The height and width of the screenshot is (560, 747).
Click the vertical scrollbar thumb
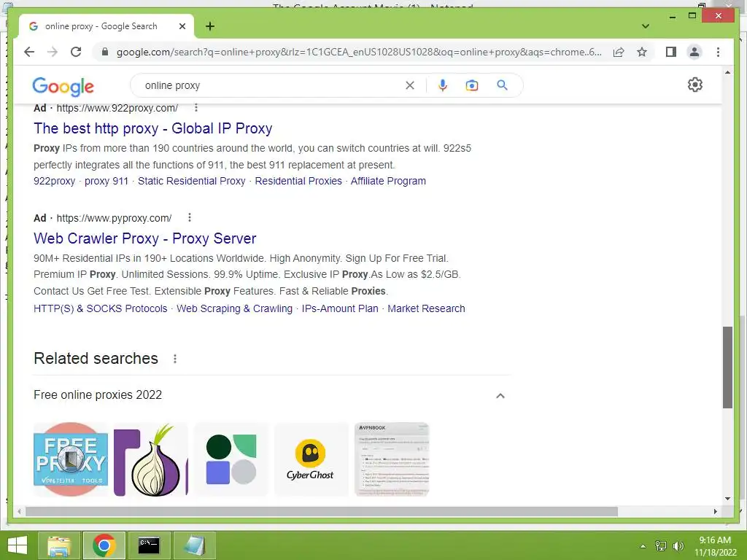727,367
